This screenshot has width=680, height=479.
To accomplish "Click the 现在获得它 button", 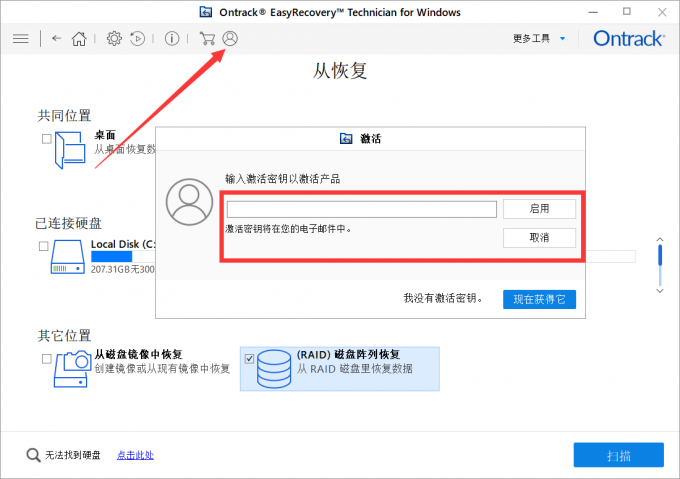I will click(x=539, y=299).
